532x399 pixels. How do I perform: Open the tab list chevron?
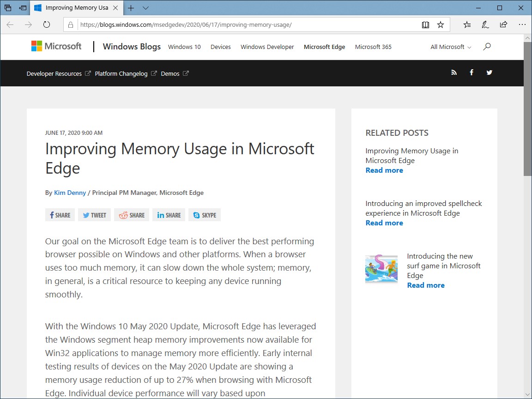146,8
